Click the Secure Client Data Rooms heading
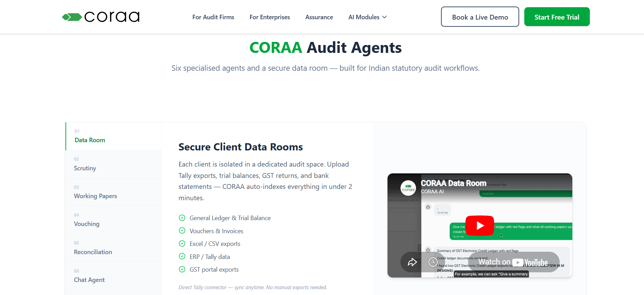This screenshot has height=295, width=644. (241, 147)
